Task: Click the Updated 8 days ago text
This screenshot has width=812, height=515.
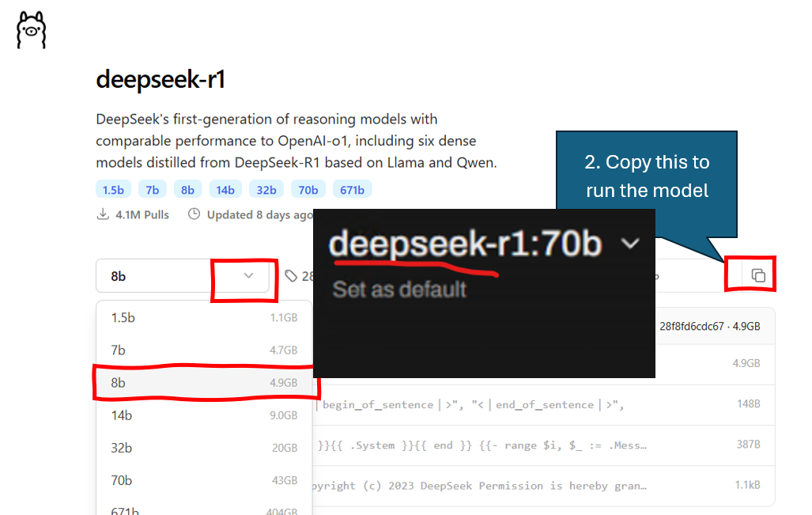Action: [260, 214]
